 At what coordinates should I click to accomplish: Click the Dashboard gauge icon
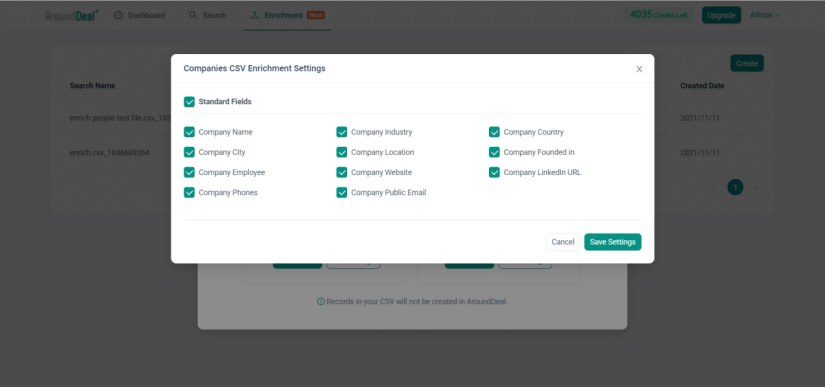point(118,15)
